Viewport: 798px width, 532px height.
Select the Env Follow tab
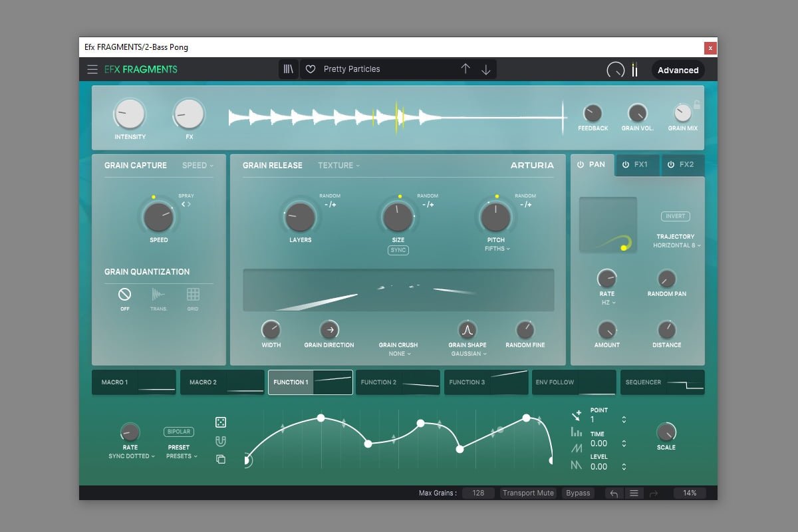[x=574, y=382]
